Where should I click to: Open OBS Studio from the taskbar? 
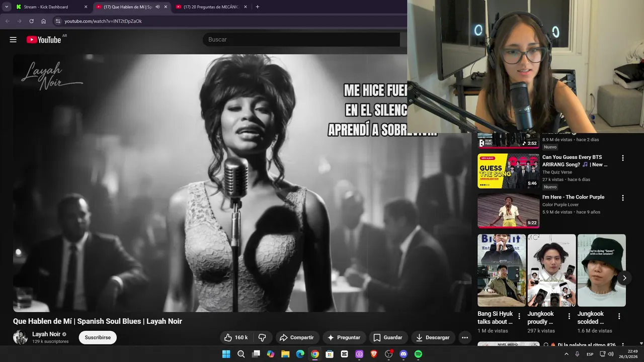click(388, 354)
